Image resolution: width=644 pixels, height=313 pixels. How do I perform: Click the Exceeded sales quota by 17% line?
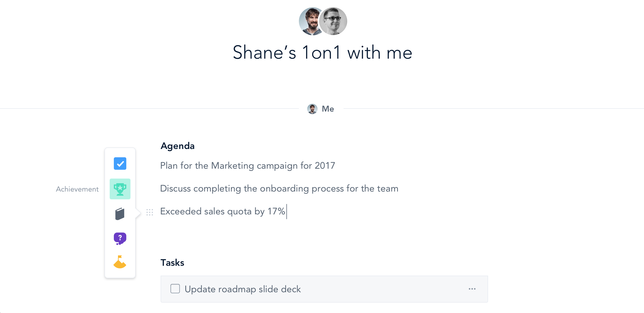[222, 211]
